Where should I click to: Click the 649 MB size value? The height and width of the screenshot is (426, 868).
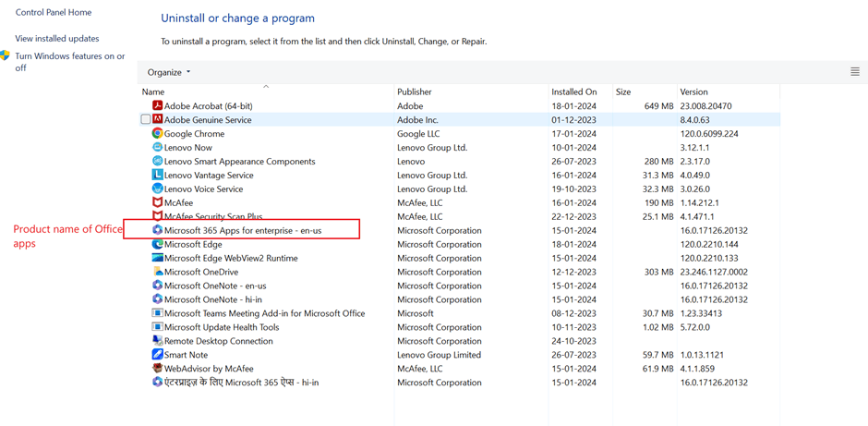tap(658, 106)
